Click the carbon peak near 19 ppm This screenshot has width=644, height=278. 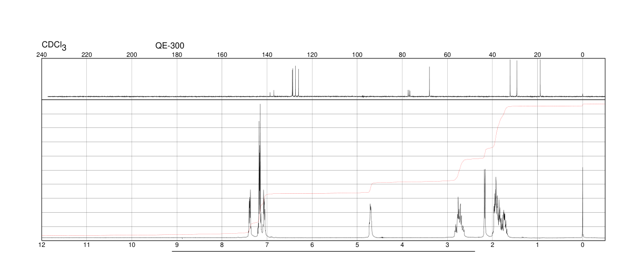(x=540, y=78)
